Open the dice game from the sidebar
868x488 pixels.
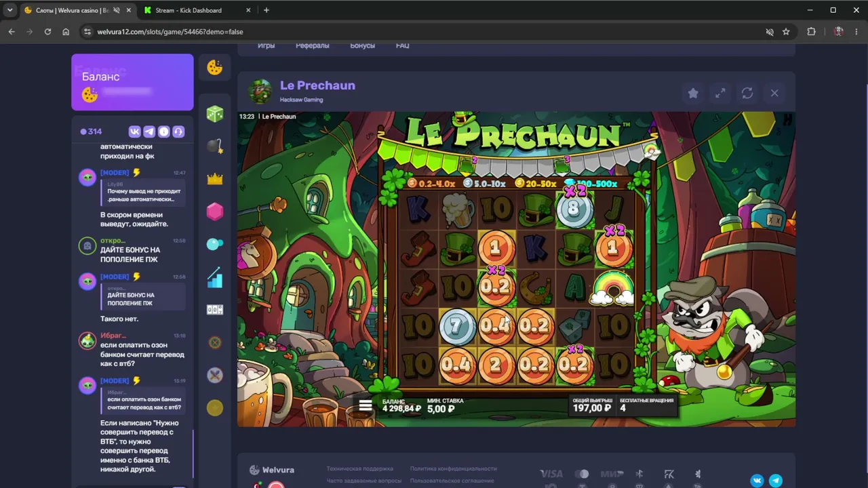[215, 114]
